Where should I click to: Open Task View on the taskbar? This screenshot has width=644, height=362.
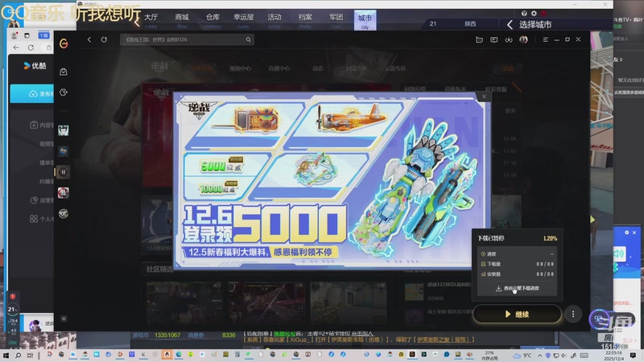[x=31, y=355]
